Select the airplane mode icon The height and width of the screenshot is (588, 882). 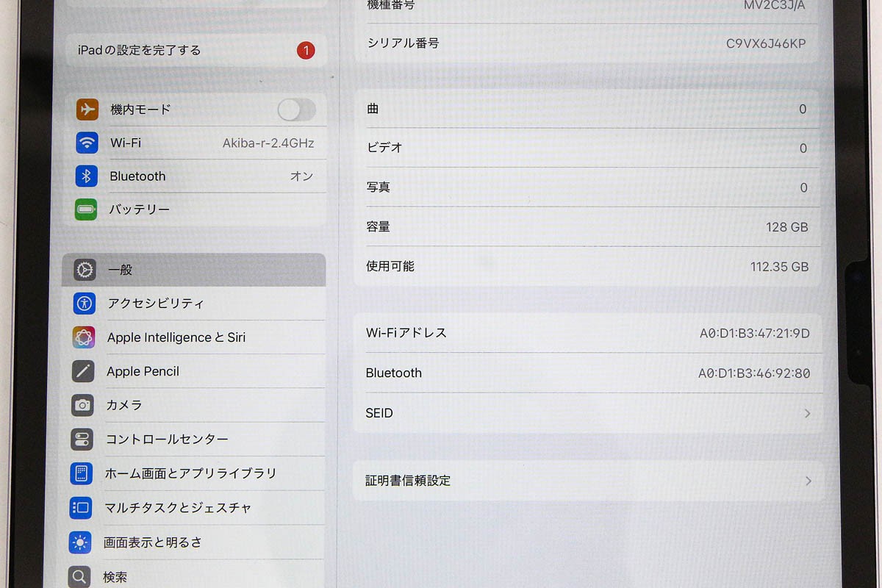click(87, 109)
